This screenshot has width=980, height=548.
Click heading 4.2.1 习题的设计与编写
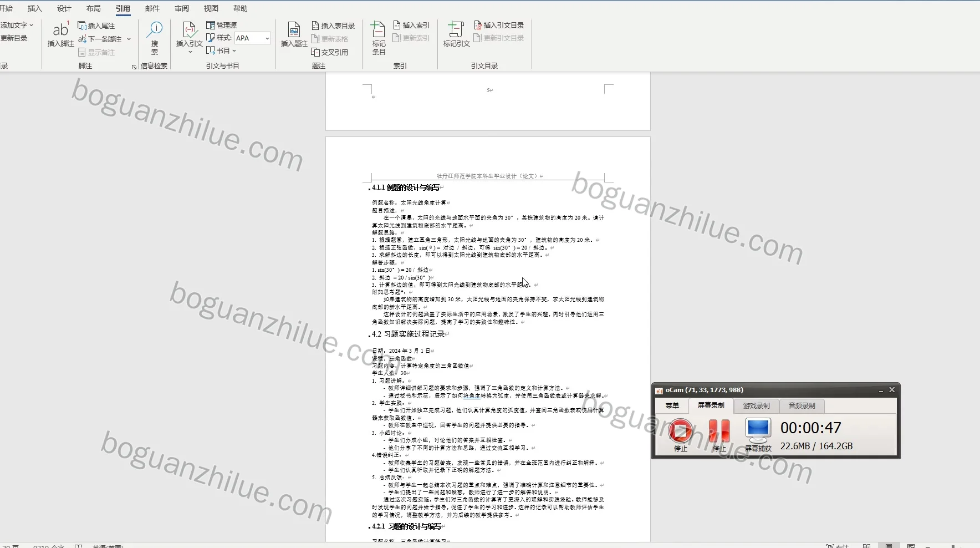407,526
